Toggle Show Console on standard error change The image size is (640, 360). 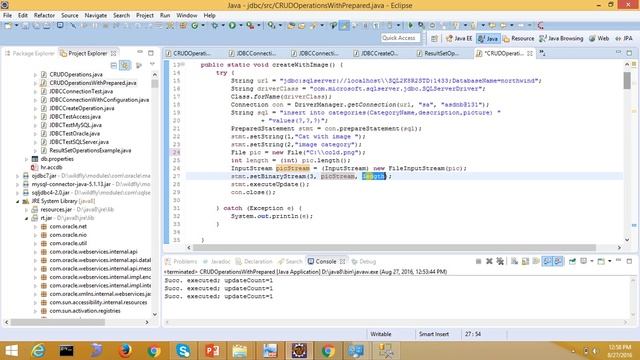click(558, 261)
